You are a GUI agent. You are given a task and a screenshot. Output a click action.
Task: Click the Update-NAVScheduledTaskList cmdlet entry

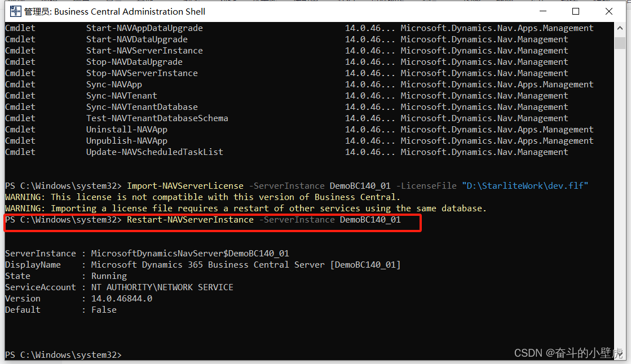[154, 152]
